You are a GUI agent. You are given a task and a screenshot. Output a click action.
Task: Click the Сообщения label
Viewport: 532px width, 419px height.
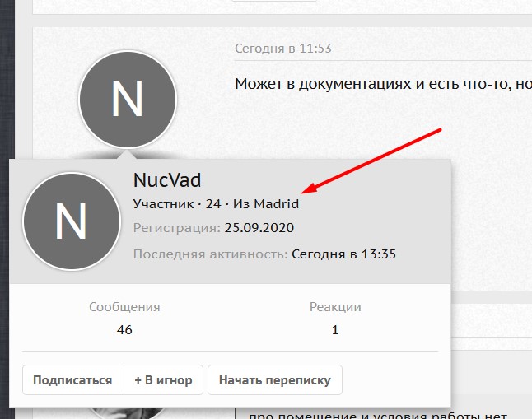pos(124,307)
